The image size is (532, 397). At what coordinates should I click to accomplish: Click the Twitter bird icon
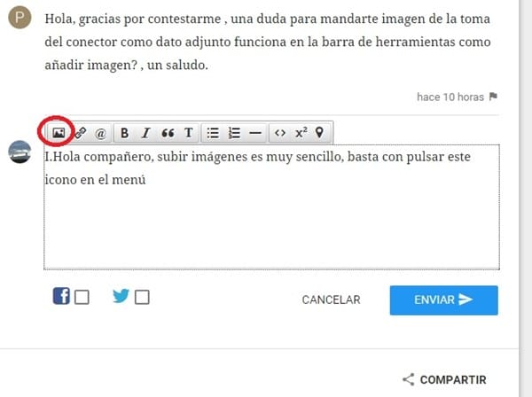pos(121,296)
